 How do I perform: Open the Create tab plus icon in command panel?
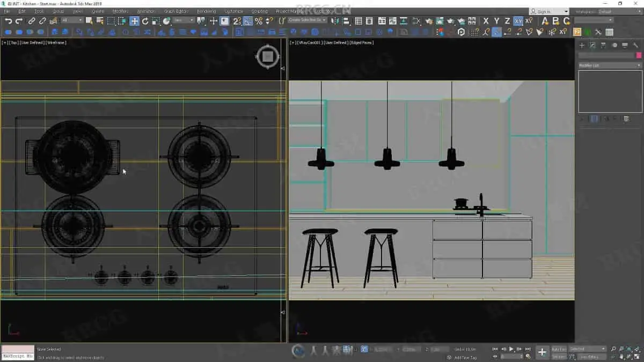[582, 45]
